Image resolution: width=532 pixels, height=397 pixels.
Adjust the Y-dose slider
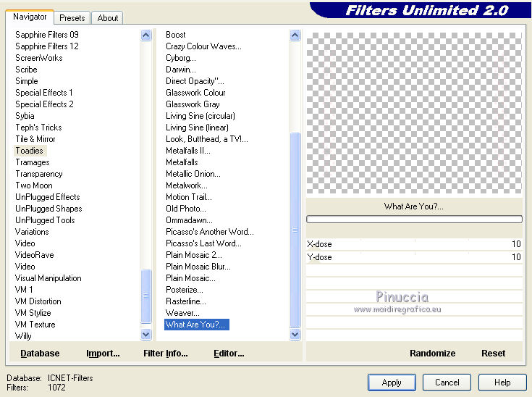(414, 257)
